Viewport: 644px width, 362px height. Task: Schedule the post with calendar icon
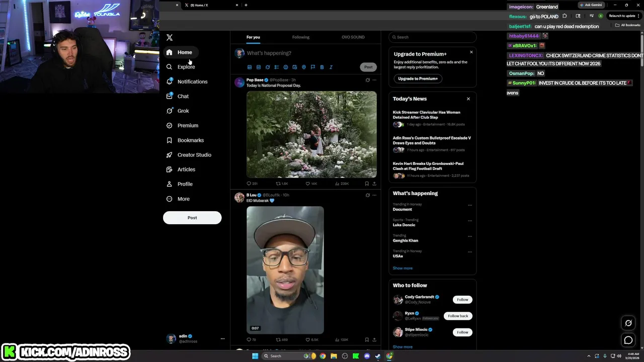coord(295,67)
